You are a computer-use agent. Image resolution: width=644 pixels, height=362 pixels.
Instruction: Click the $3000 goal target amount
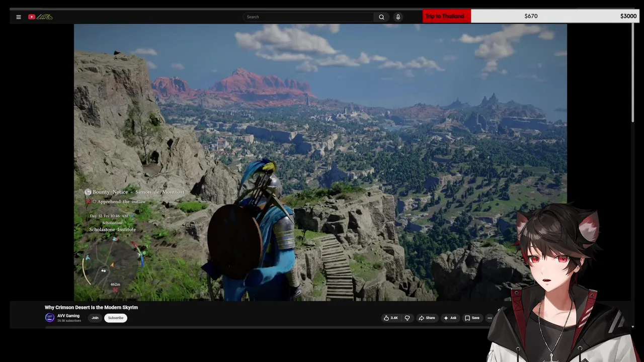[x=628, y=16]
